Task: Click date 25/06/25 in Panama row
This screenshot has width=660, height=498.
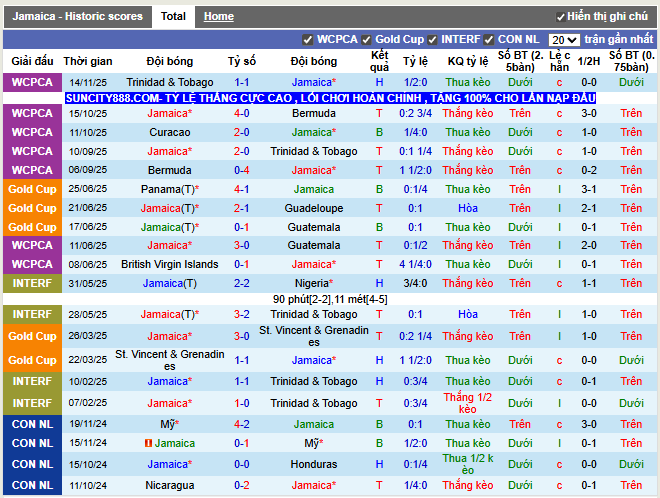Action: pos(88,189)
